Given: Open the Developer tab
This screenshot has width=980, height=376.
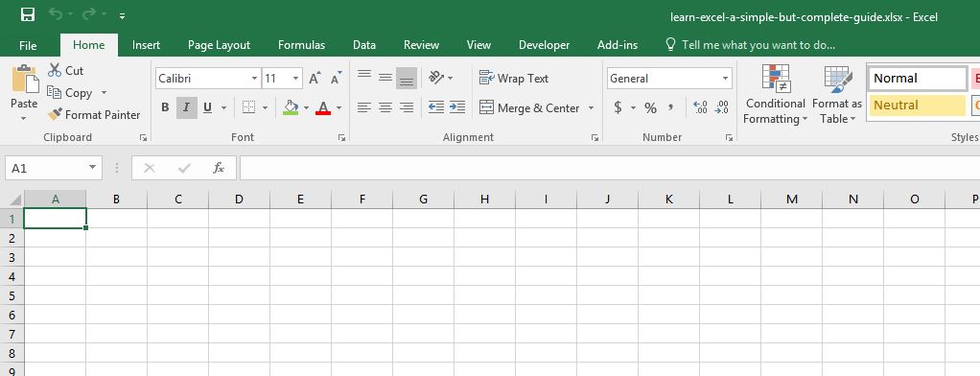Looking at the screenshot, I should pyautogui.click(x=545, y=45).
